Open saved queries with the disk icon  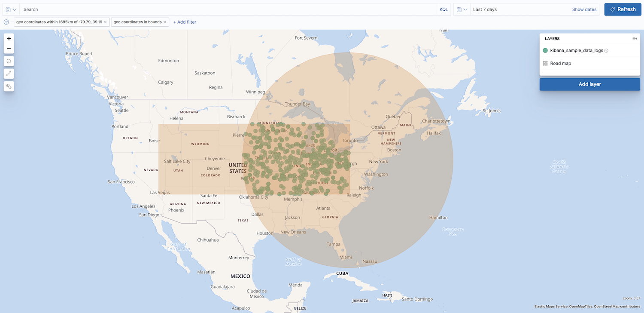(x=8, y=9)
